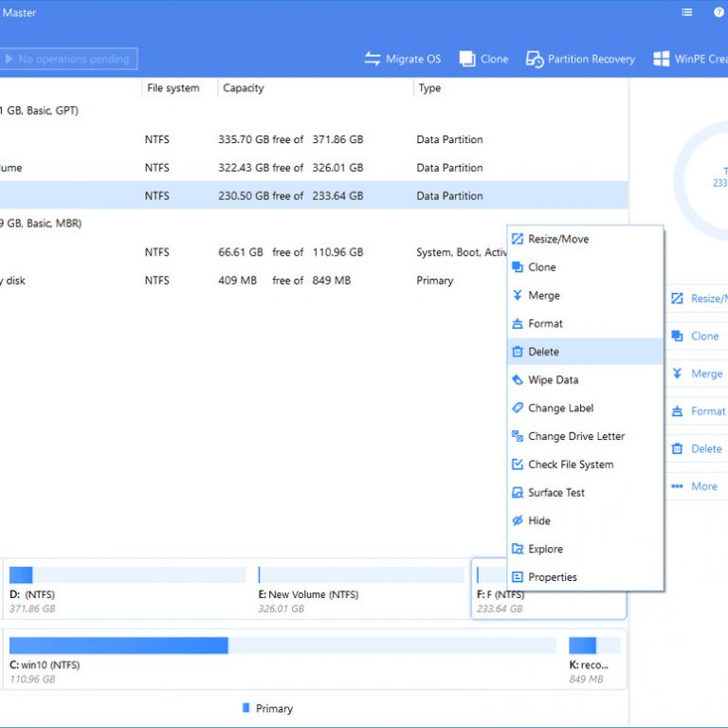Click the Delete trash icon in context menu
Image resolution: width=728 pixels, height=728 pixels.
518,352
